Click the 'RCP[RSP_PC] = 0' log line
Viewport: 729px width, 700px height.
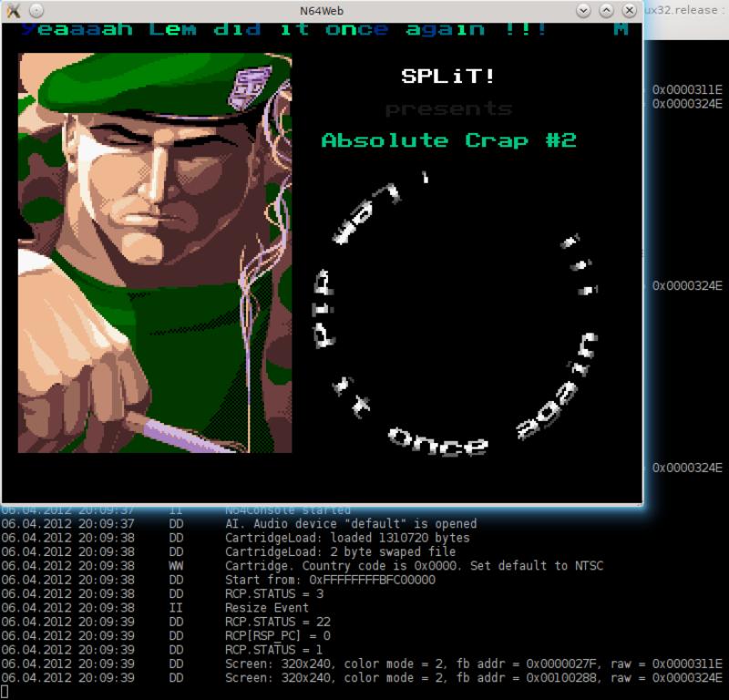coord(278,635)
